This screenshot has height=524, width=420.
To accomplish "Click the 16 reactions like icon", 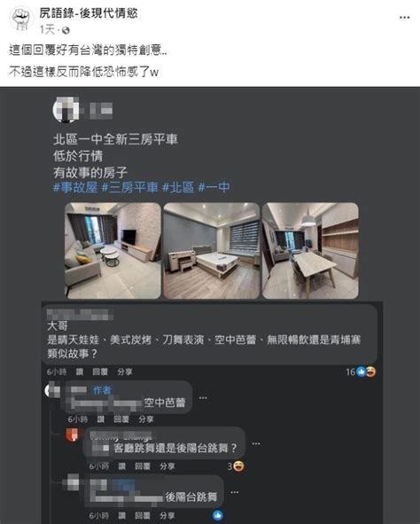I will click(x=361, y=371).
